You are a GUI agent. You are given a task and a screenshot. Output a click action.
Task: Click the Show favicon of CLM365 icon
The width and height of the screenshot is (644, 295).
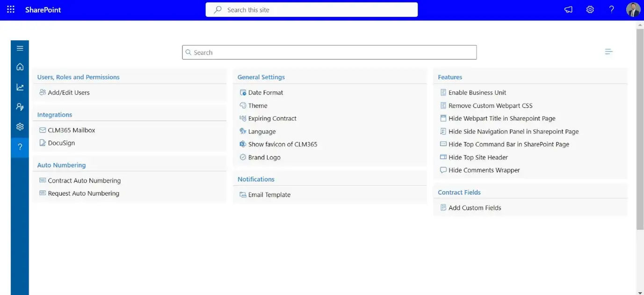click(x=243, y=144)
